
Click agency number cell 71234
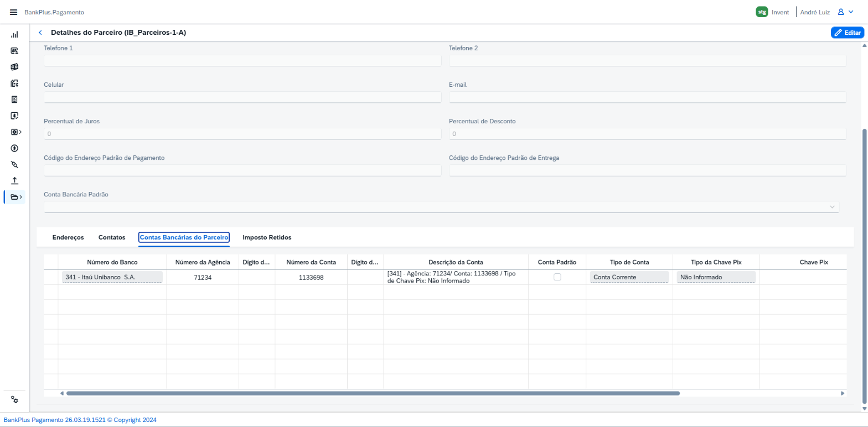[x=203, y=277]
